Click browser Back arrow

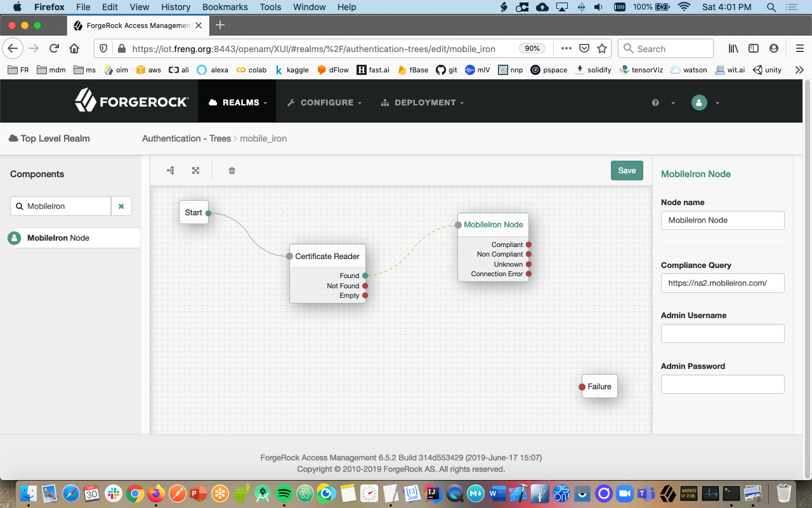(x=13, y=48)
